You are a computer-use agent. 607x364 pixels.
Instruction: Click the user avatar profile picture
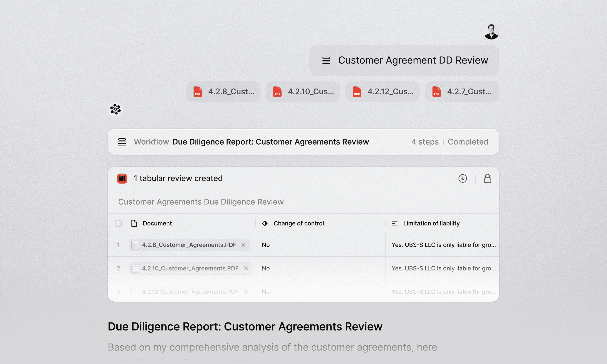pos(491,32)
